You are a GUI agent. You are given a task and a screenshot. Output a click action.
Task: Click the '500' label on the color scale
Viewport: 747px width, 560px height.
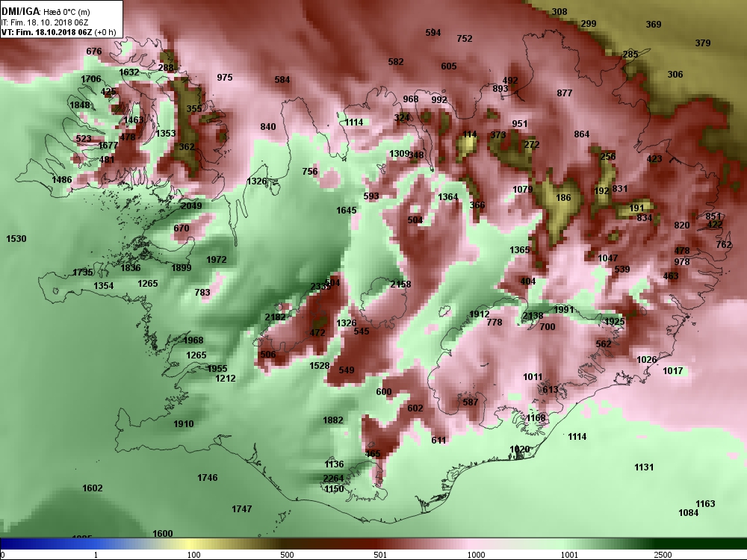click(287, 555)
